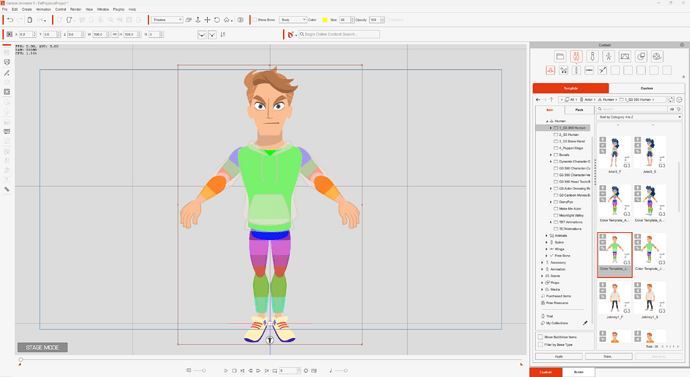Click the flip vertical arrows icon
This screenshot has width=690, height=377.
pyautogui.click(x=223, y=34)
